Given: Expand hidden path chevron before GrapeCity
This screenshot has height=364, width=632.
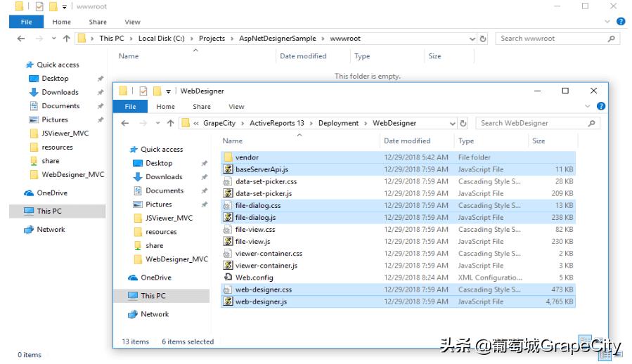Looking at the screenshot, I should (x=196, y=124).
